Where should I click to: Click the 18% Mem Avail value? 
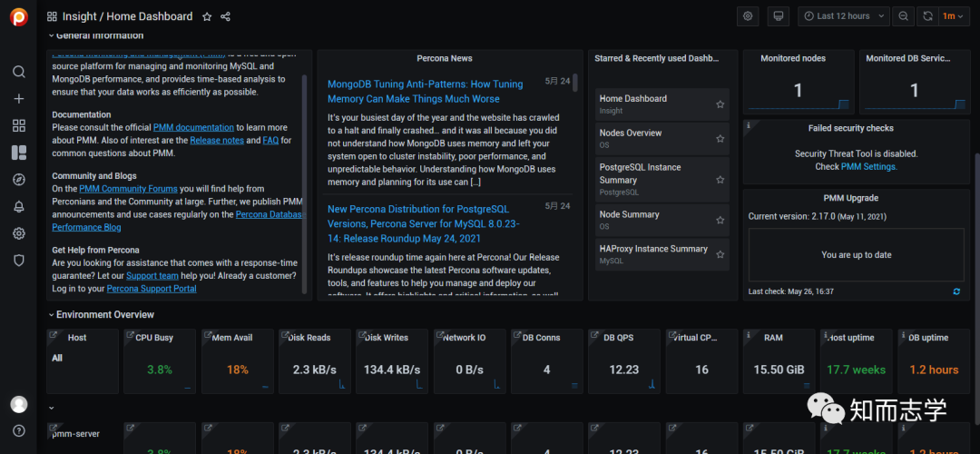[x=238, y=370]
